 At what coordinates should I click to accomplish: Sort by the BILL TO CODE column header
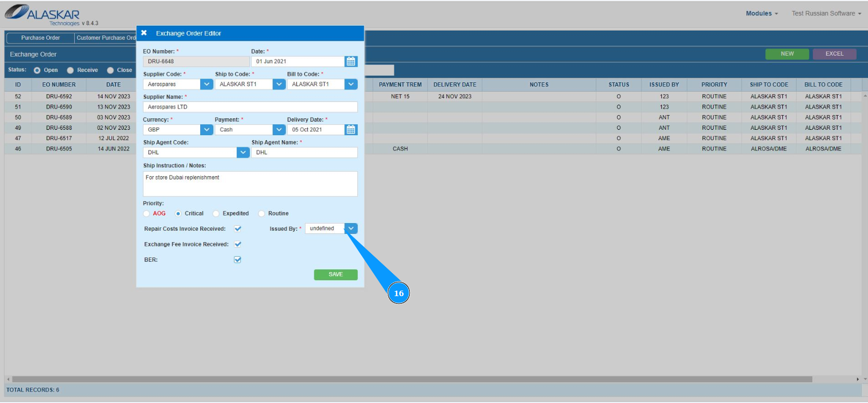(x=823, y=85)
